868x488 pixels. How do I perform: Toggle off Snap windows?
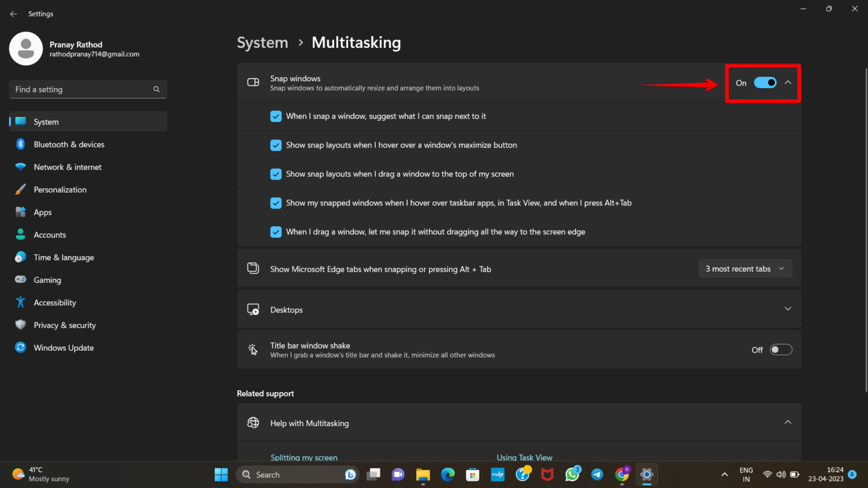tap(765, 82)
